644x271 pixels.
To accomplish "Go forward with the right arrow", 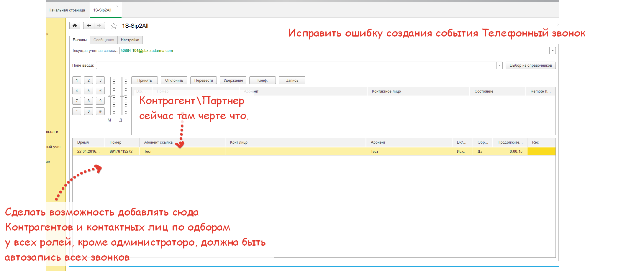I will coord(99,26).
